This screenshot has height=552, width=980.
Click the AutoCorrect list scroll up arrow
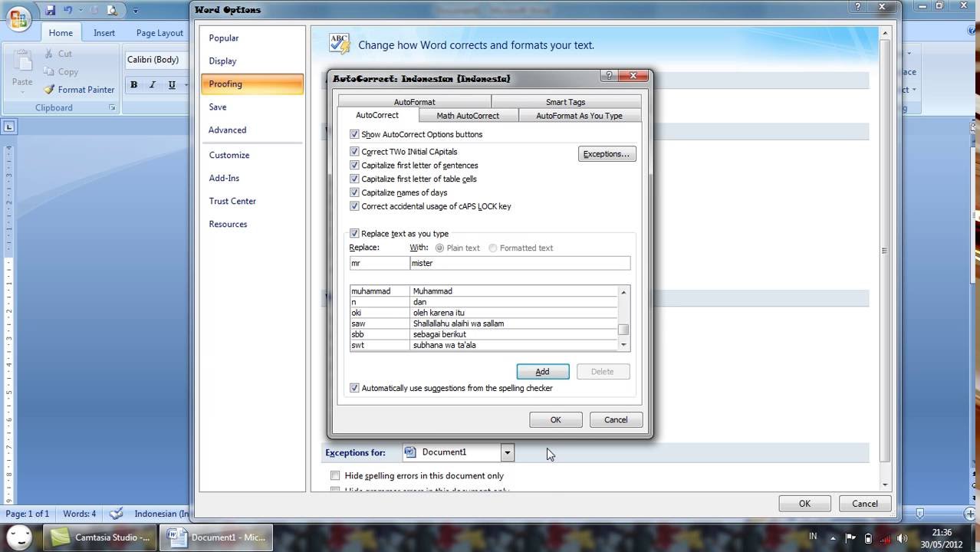coord(623,292)
